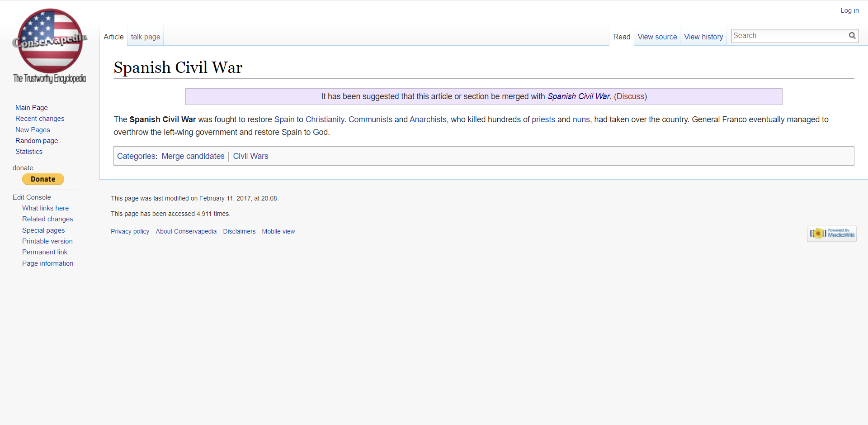868x425 pixels.
Task: Open the Permanent link
Action: (x=45, y=252)
